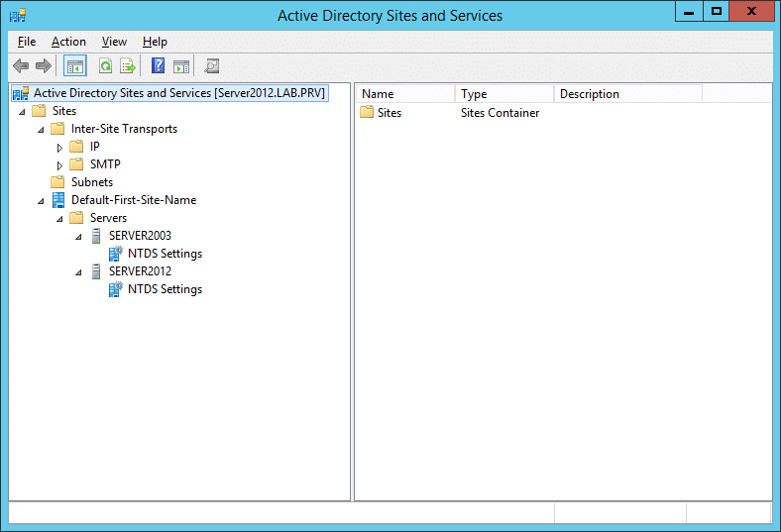
Task: Sort by the Type column header
Action: click(x=504, y=93)
